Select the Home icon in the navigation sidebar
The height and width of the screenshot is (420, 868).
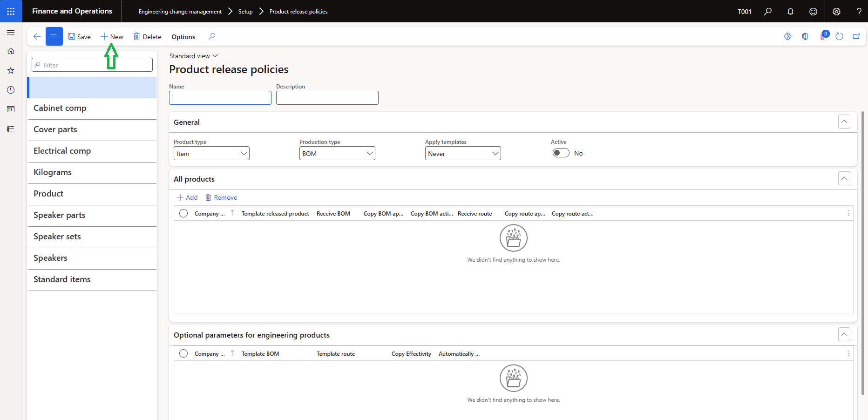11,51
